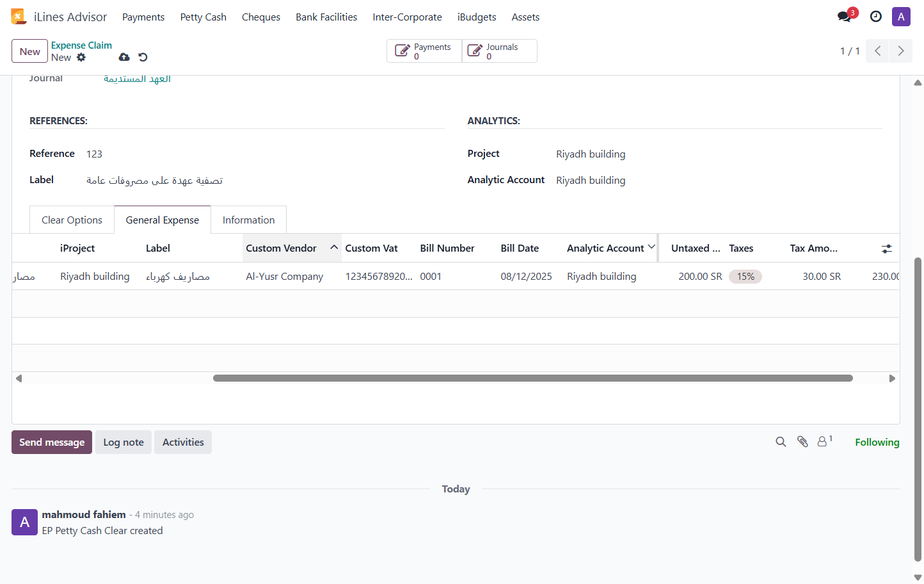The width and height of the screenshot is (924, 584).
Task: Search messages in chatter
Action: [781, 442]
